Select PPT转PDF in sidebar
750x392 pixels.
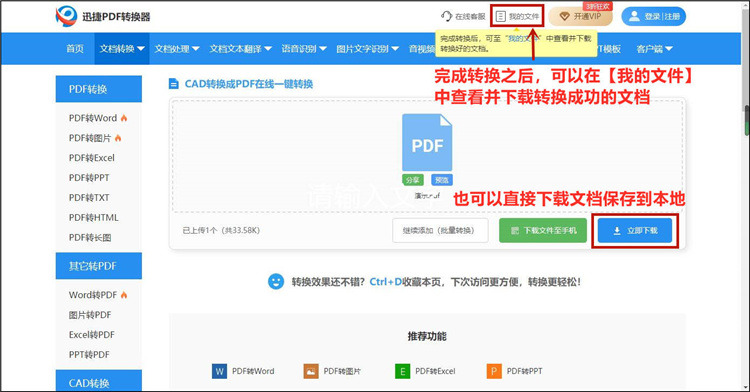point(89,355)
